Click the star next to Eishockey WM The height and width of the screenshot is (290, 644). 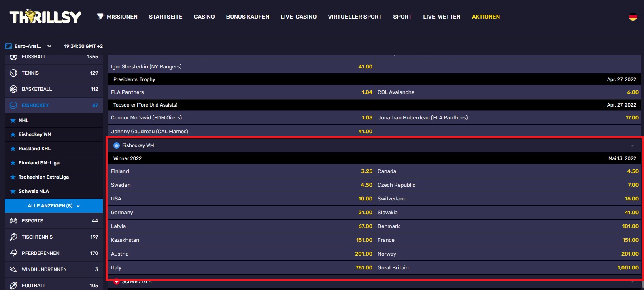[13, 134]
